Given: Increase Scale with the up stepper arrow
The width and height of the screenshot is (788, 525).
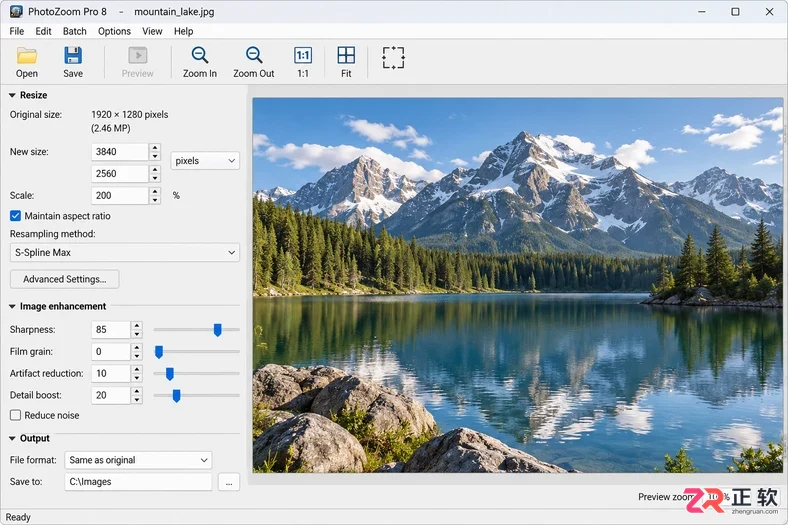Looking at the screenshot, I should [x=155, y=191].
